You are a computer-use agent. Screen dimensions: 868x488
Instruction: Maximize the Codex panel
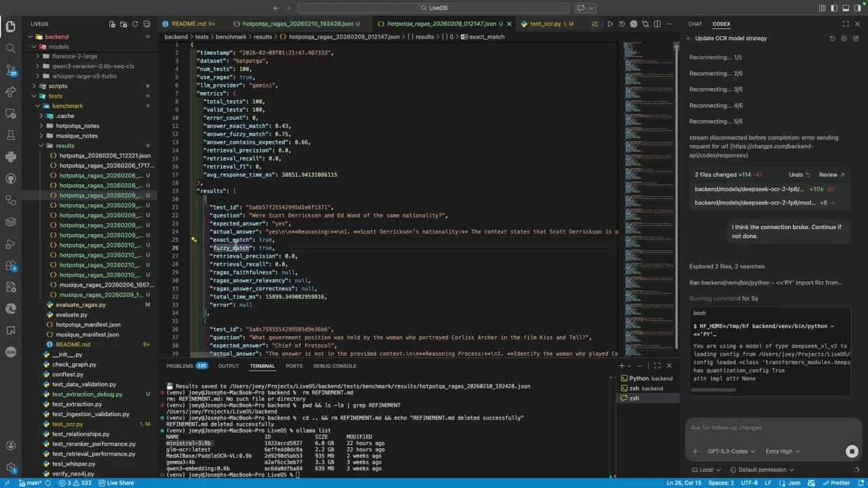coord(846,24)
